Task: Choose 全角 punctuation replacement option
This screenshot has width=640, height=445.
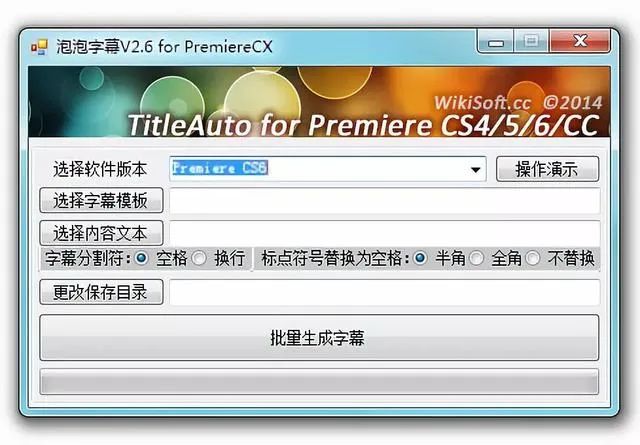Action: [x=476, y=258]
